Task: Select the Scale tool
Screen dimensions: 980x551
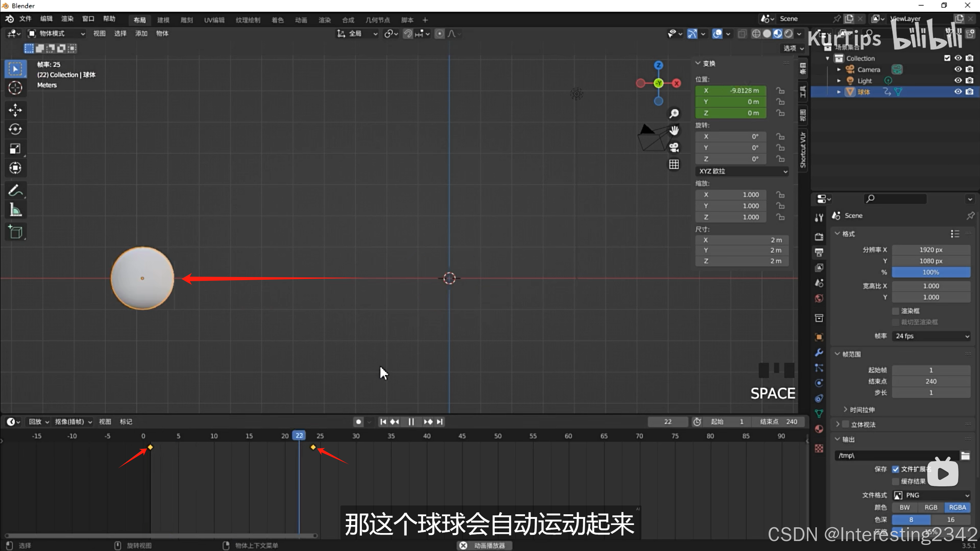Action: [x=15, y=149]
